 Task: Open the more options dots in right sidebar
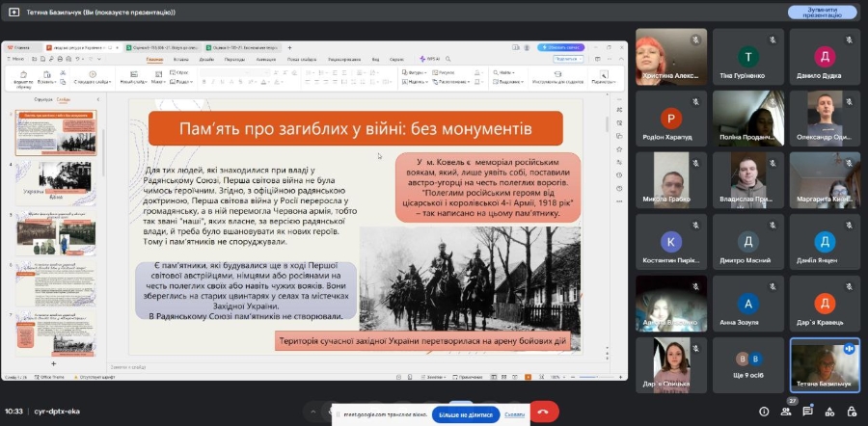[619, 200]
